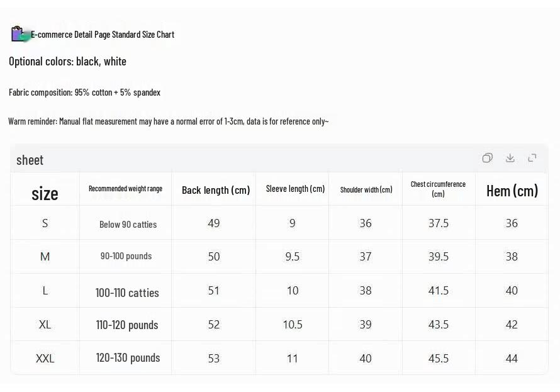The height and width of the screenshot is (392, 560).
Task: Click the '100-110 catties' cell
Action: tap(127, 293)
